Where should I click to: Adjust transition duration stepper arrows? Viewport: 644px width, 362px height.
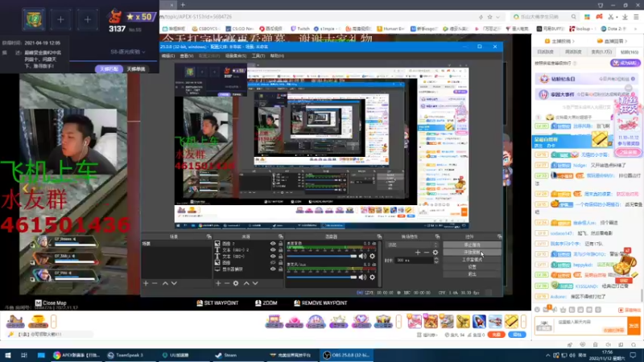point(436,260)
